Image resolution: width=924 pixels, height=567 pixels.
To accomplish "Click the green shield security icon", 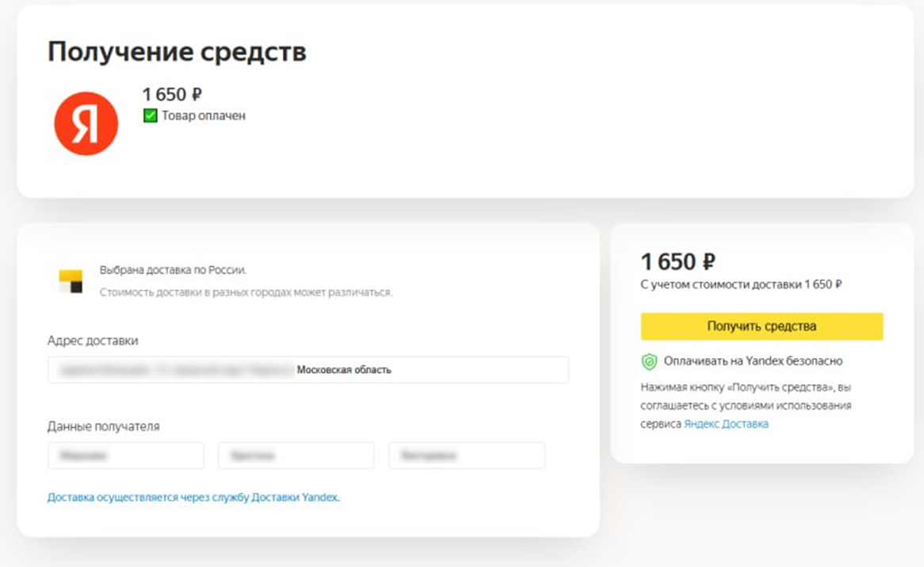I will pos(649,362).
